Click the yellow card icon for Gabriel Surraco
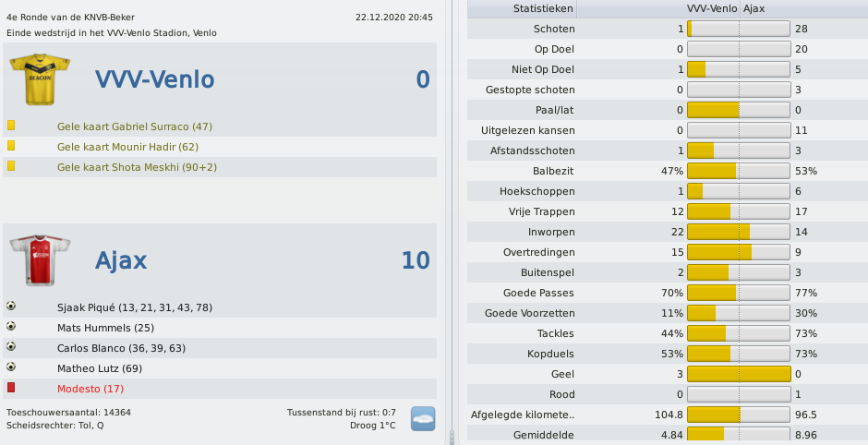This screenshot has height=445, width=868. click(x=11, y=126)
